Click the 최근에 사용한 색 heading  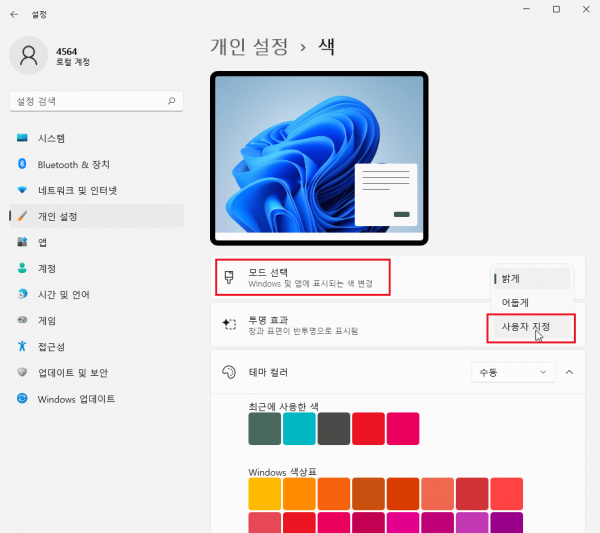click(x=283, y=406)
